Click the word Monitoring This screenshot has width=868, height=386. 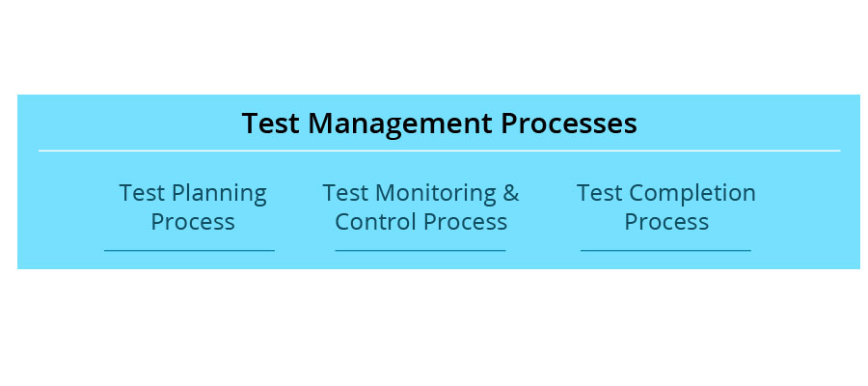click(436, 194)
